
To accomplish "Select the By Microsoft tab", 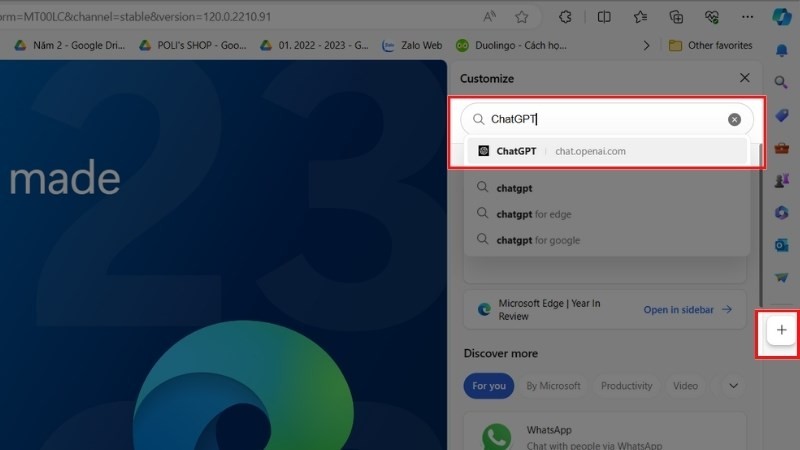I will pyautogui.click(x=553, y=386).
